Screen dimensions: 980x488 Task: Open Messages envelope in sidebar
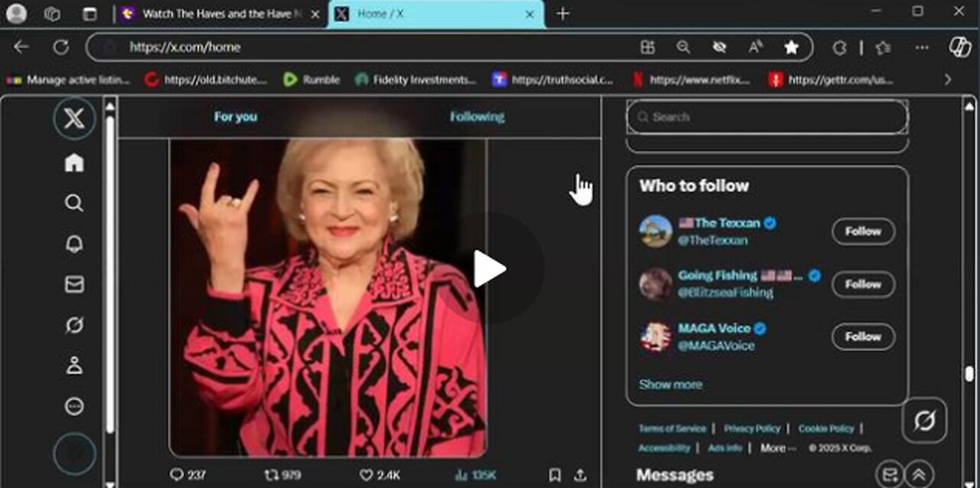(x=74, y=284)
